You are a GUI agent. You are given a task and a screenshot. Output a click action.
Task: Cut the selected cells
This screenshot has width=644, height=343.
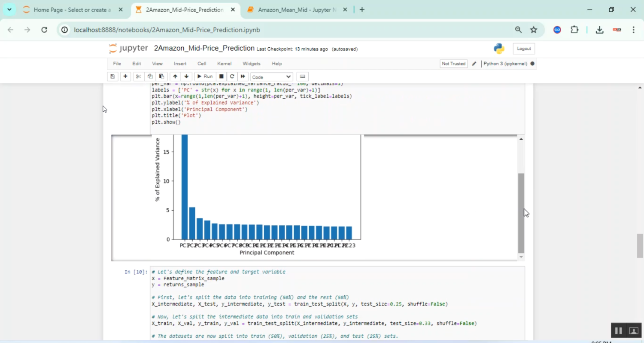(138, 76)
